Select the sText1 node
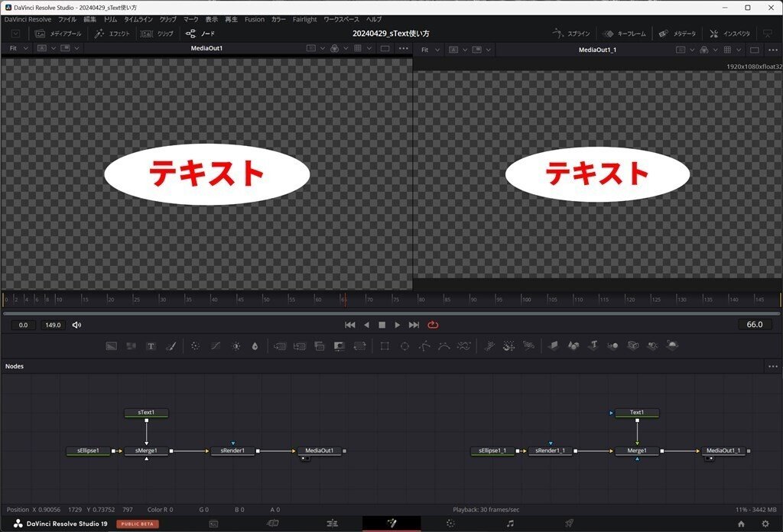This screenshot has height=532, width=783. point(146,413)
